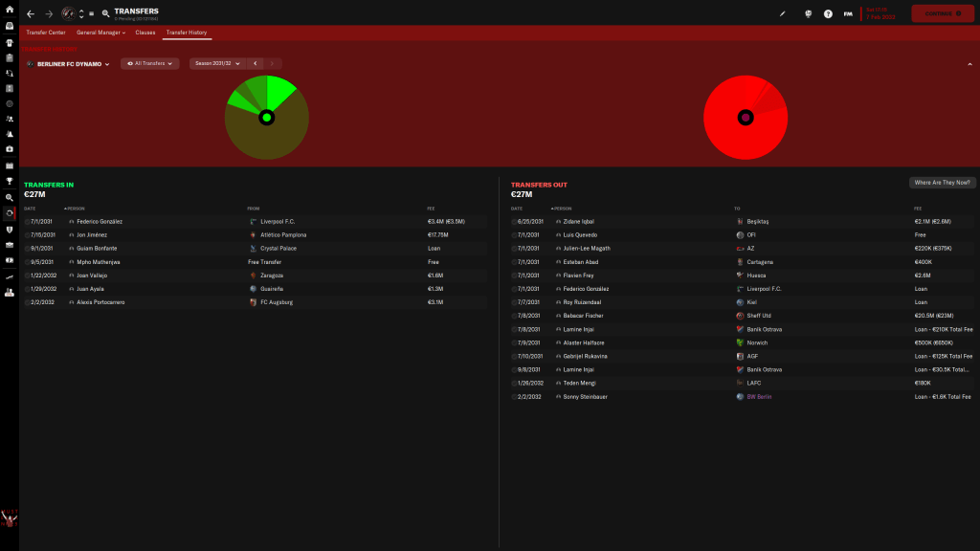This screenshot has width=980, height=551.
Task: Open the Inbox icon in sidebar
Action: 9,26
